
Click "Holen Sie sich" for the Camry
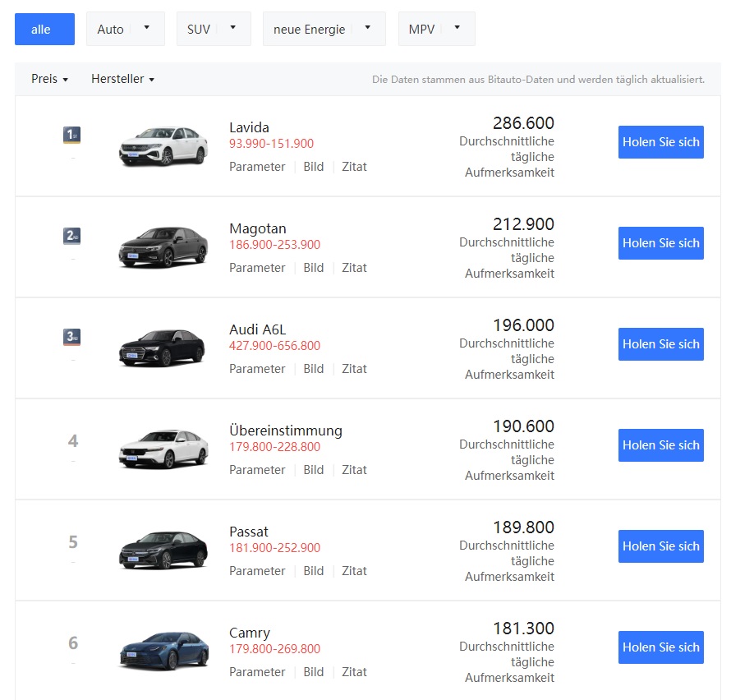660,647
